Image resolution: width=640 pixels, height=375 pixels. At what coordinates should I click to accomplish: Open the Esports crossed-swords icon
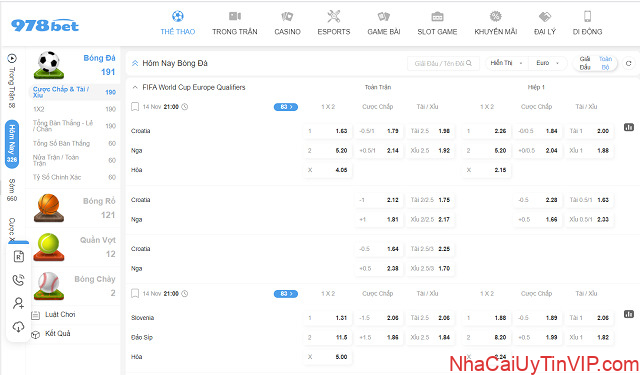[333, 16]
